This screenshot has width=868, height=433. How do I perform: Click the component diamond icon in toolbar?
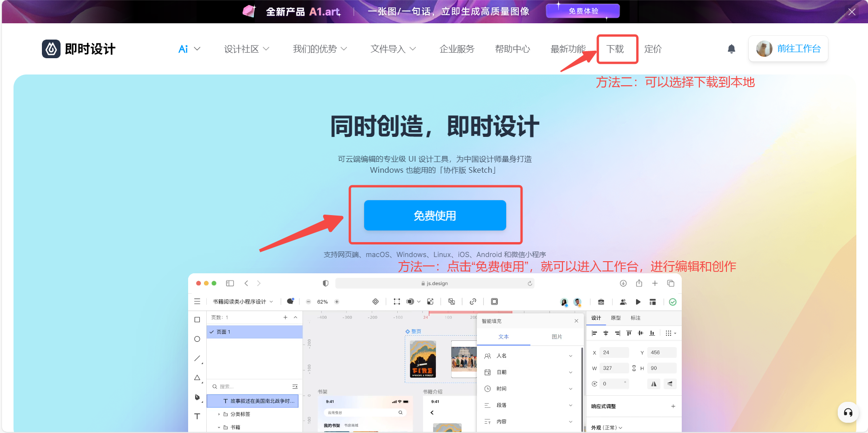click(x=375, y=302)
